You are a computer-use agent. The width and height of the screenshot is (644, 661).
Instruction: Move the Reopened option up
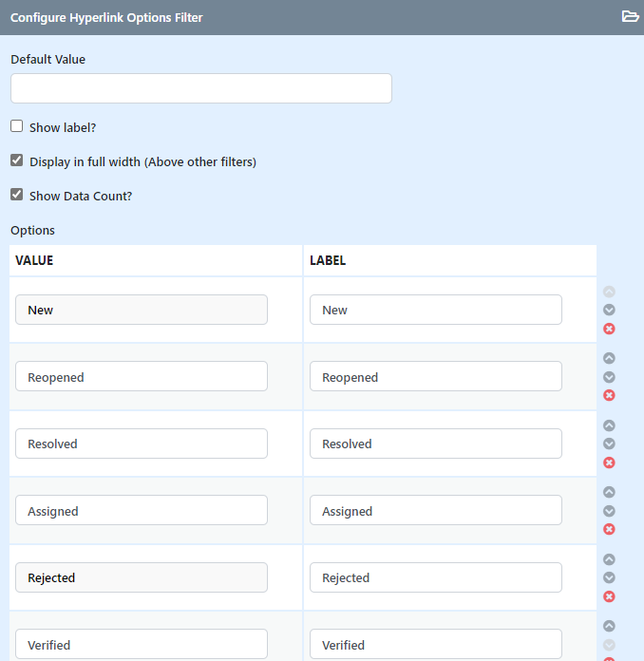point(609,358)
